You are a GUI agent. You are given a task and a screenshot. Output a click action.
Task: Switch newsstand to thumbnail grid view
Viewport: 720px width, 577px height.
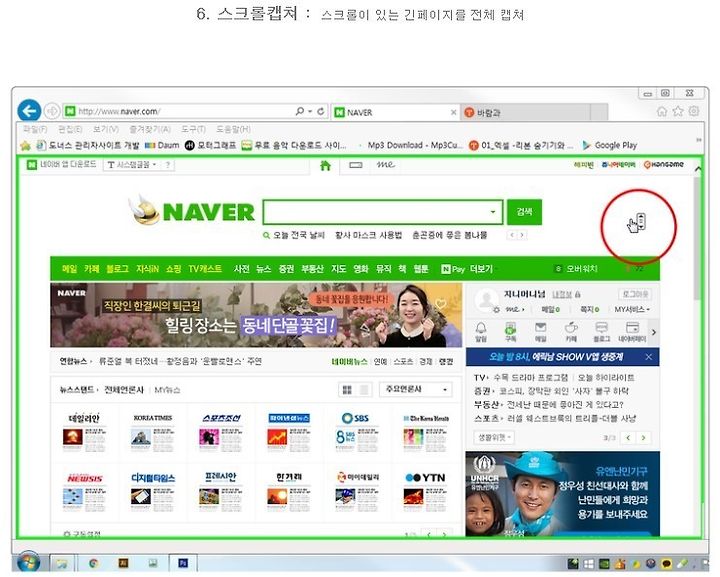(347, 390)
